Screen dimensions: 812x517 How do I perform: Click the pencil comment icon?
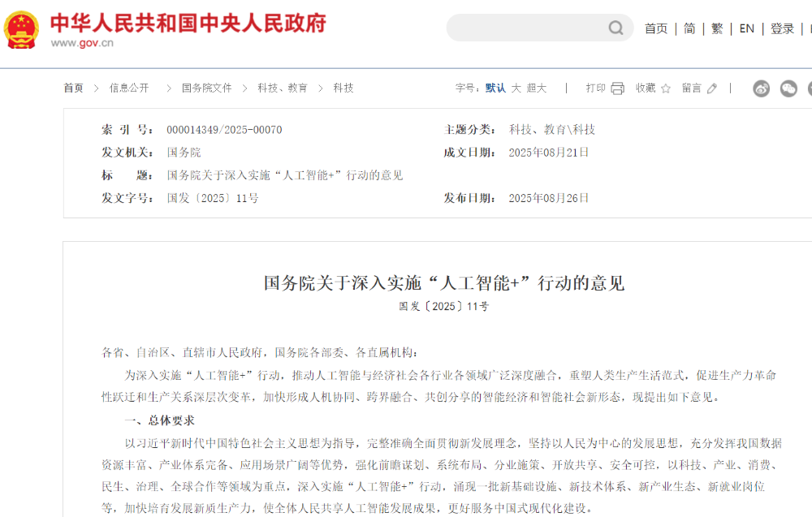[712, 88]
